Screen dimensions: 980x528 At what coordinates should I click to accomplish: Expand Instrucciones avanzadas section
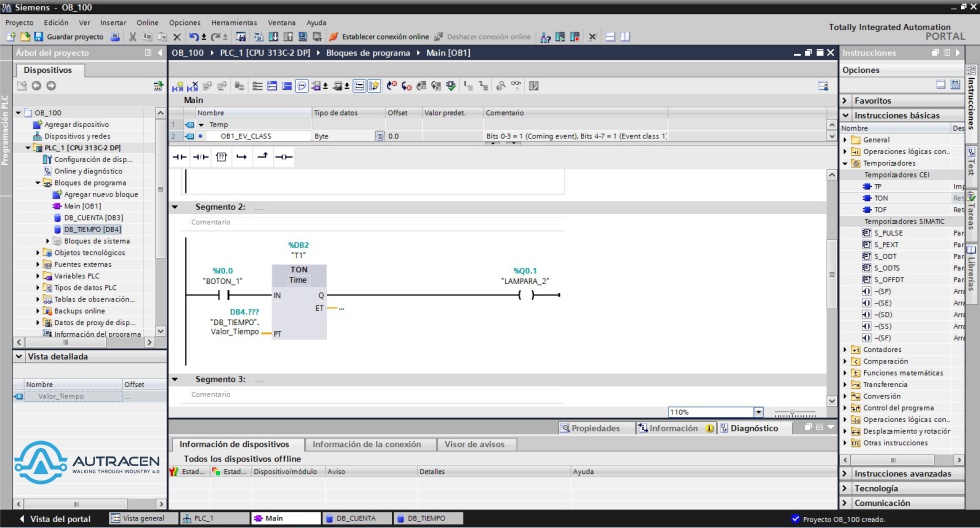[x=846, y=474]
